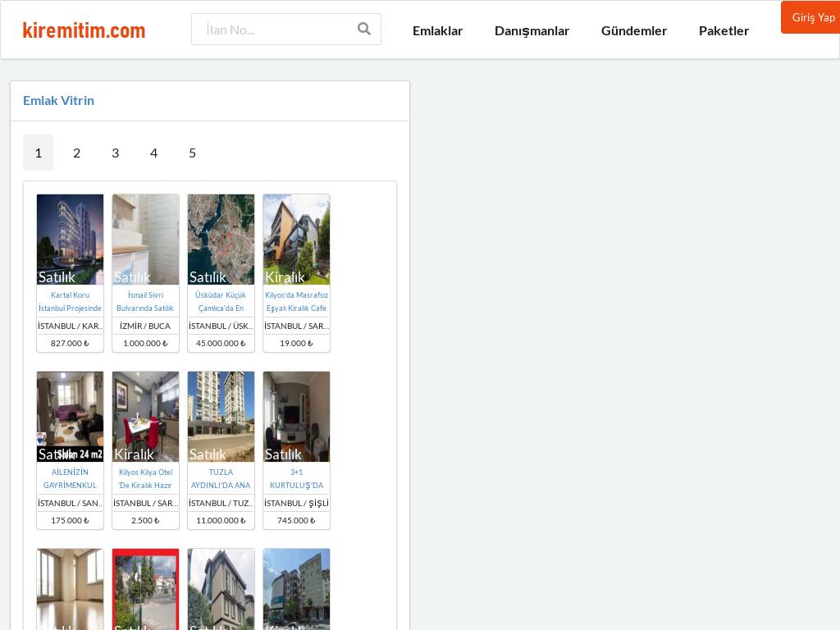Viewport: 840px width, 630px height.
Task: Click the search magnifier icon
Action: pos(364,30)
